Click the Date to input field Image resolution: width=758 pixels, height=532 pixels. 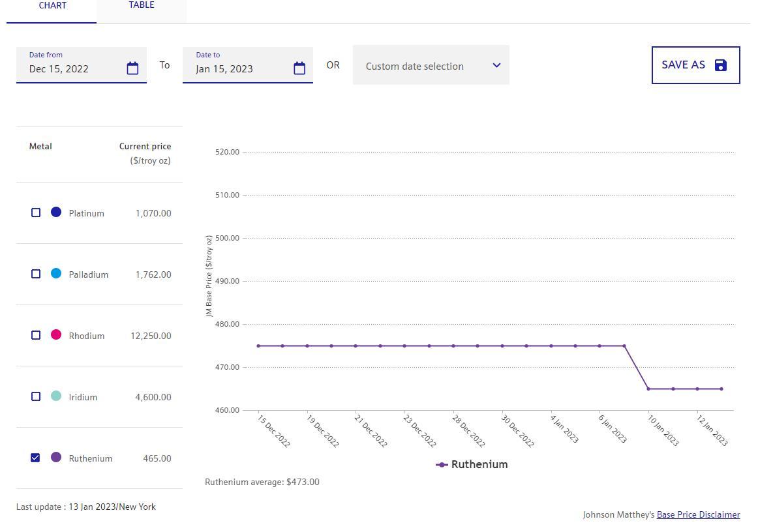click(x=239, y=68)
